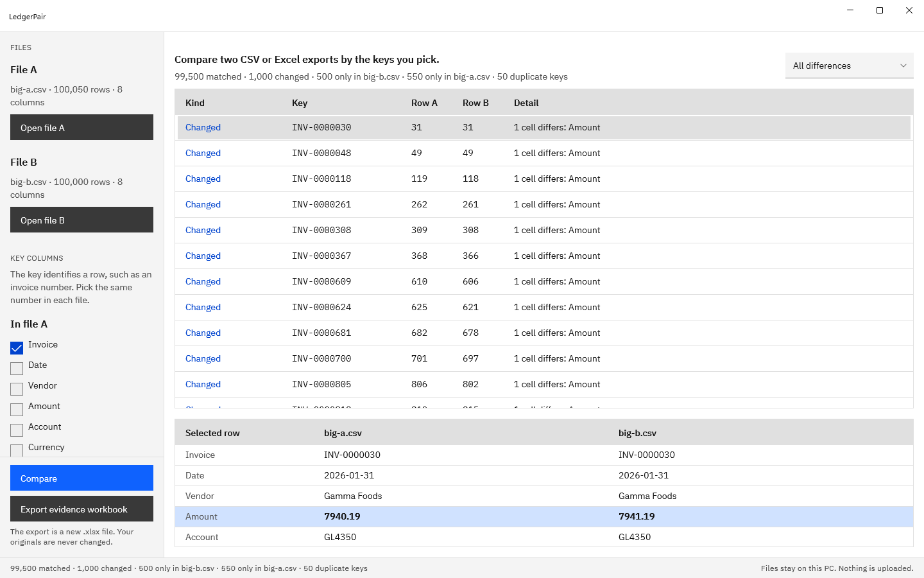Image resolution: width=924 pixels, height=578 pixels.
Task: Click Export evidence workbook
Action: pyautogui.click(x=81, y=509)
